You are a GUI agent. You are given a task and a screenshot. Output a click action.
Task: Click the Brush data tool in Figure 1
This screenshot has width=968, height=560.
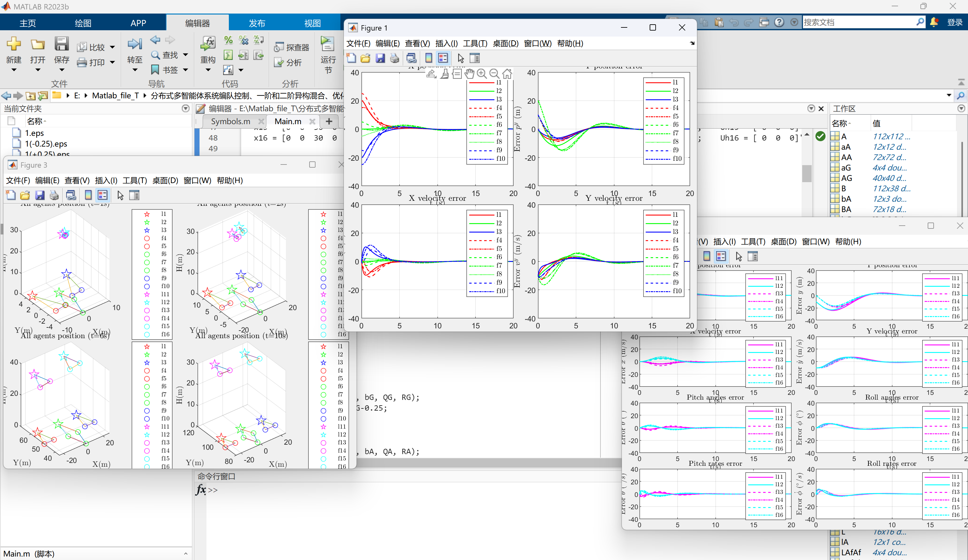coord(444,74)
